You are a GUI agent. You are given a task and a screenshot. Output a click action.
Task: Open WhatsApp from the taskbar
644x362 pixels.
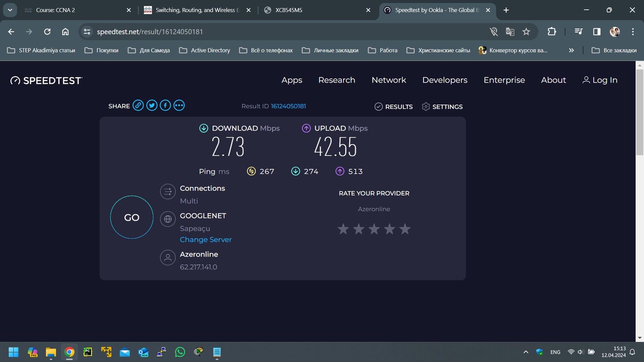pos(180,352)
